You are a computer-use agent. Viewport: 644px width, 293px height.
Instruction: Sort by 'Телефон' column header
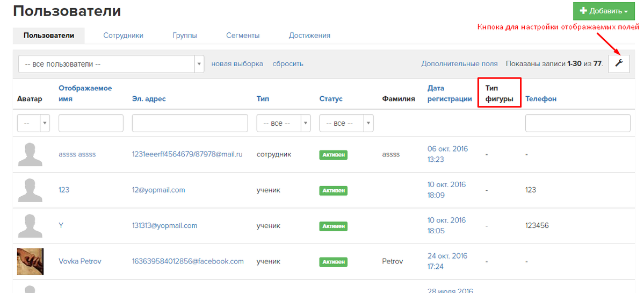coord(541,98)
